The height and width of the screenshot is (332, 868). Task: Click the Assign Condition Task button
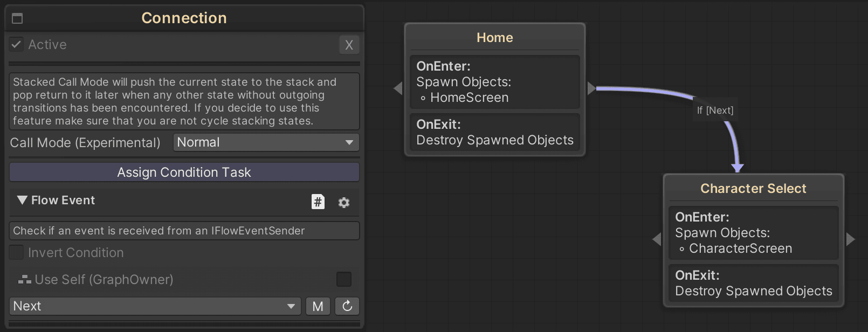pyautogui.click(x=184, y=172)
